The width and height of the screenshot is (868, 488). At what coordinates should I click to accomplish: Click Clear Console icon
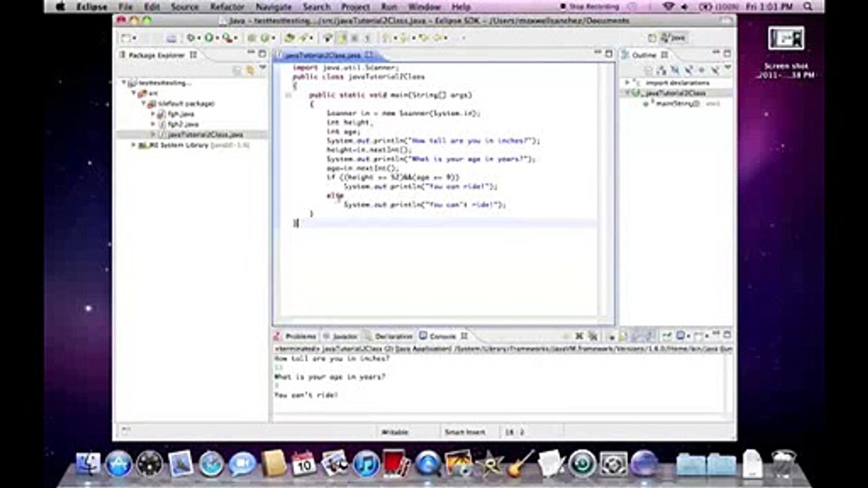[x=612, y=335]
